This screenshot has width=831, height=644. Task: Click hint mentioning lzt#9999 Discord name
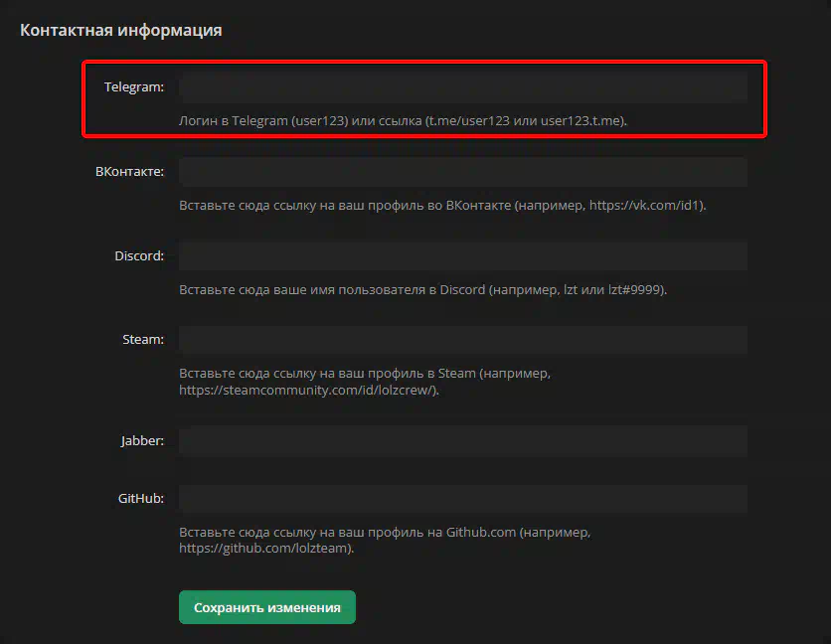tap(422, 290)
